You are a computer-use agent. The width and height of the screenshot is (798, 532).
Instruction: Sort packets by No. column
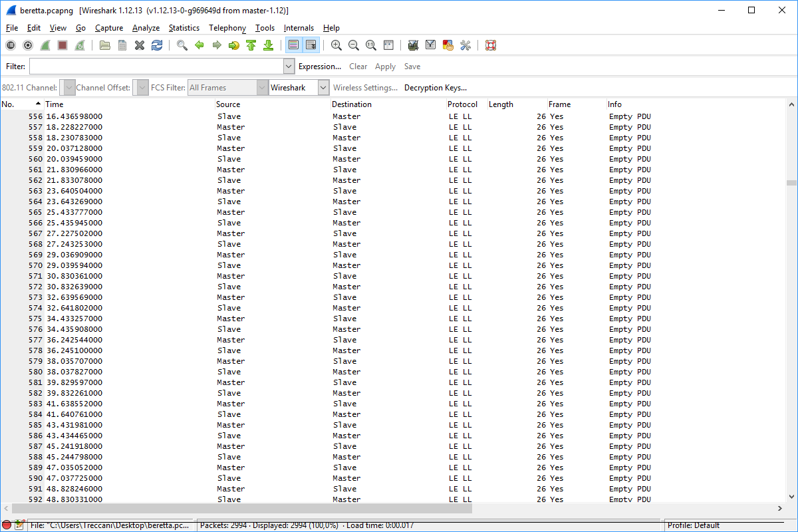pyautogui.click(x=22, y=104)
